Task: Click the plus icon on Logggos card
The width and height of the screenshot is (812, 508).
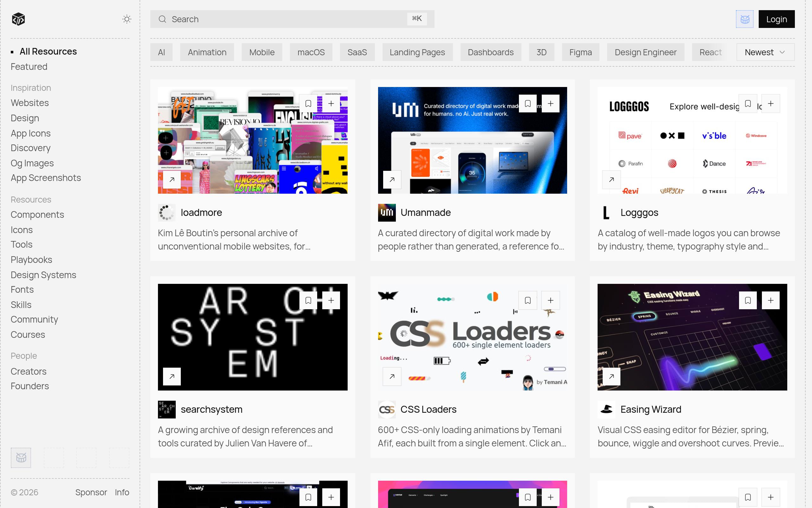Action: [x=771, y=104]
